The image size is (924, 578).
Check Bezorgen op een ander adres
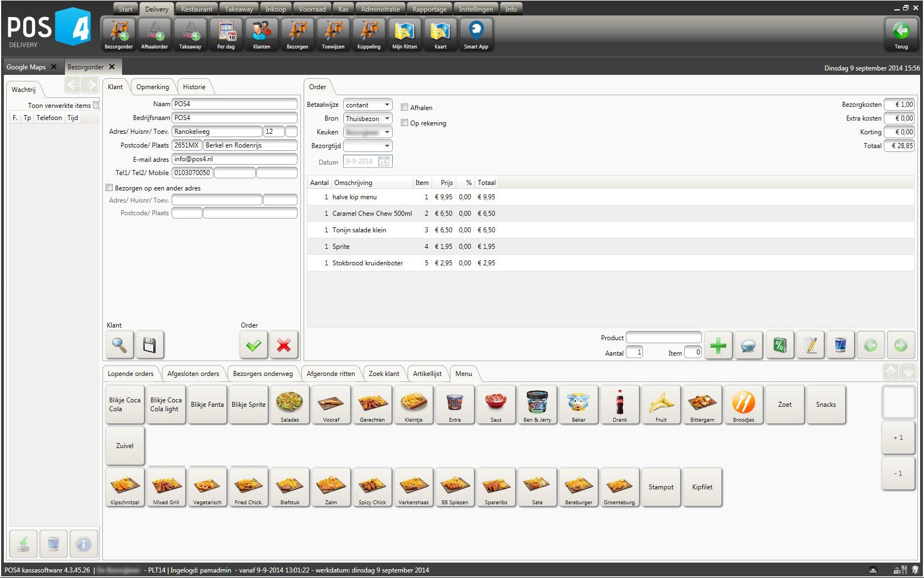[109, 188]
